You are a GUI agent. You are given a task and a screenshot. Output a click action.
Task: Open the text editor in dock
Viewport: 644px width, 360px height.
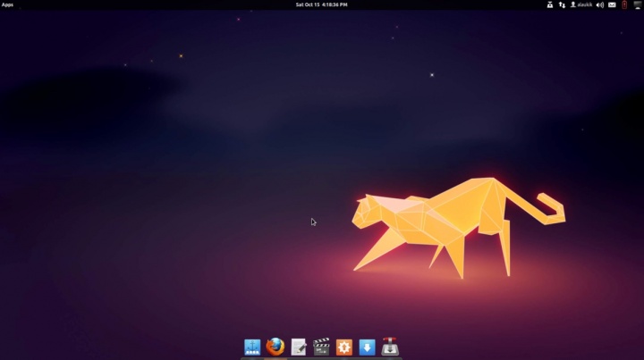coord(299,347)
